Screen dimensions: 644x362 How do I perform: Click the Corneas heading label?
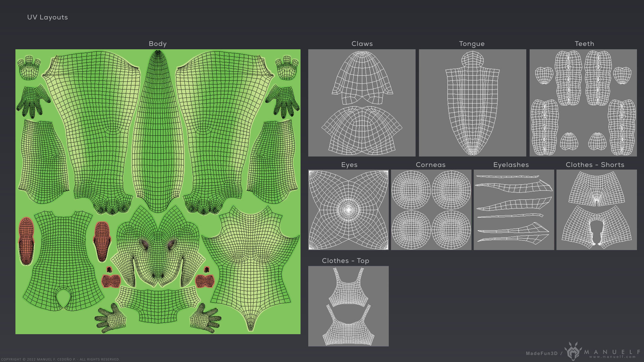(x=431, y=165)
